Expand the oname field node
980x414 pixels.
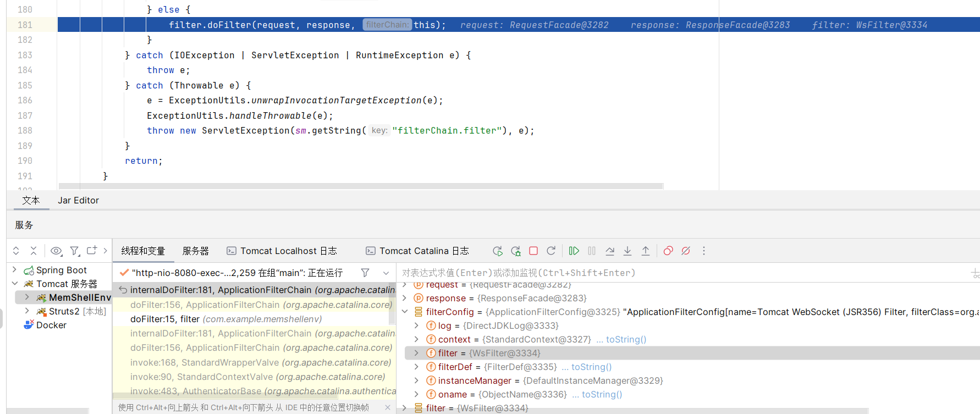coord(417,394)
